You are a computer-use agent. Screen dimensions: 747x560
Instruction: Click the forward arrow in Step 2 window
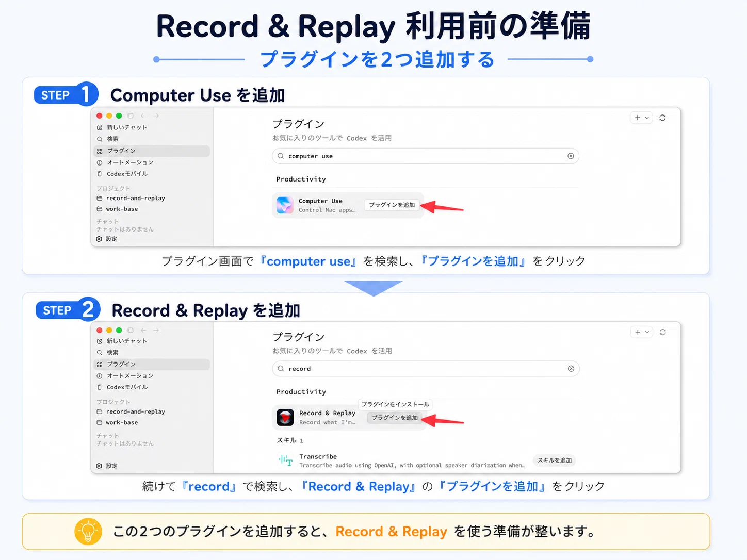(156, 330)
